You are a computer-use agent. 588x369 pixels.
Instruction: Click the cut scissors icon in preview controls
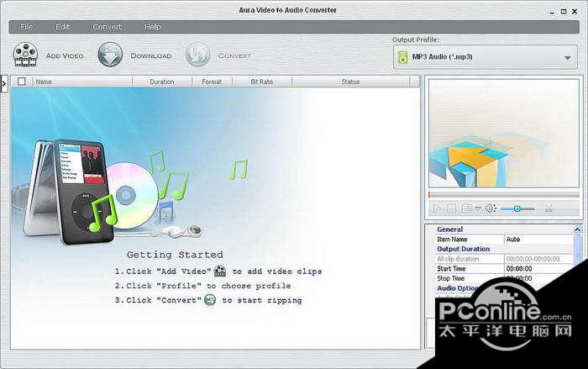(549, 209)
